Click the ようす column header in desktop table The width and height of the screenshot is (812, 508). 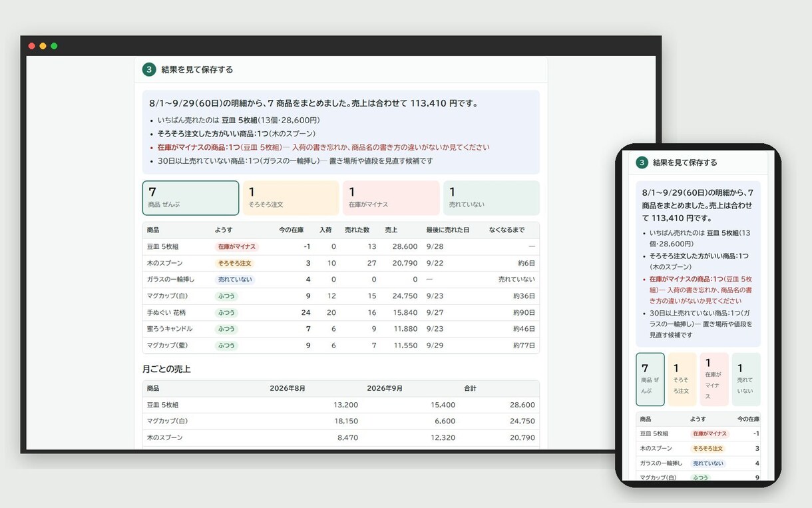tap(224, 230)
